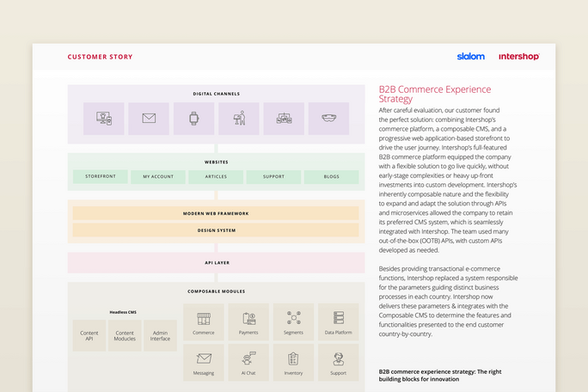
Task: Select the Segments module icon
Action: (294, 320)
